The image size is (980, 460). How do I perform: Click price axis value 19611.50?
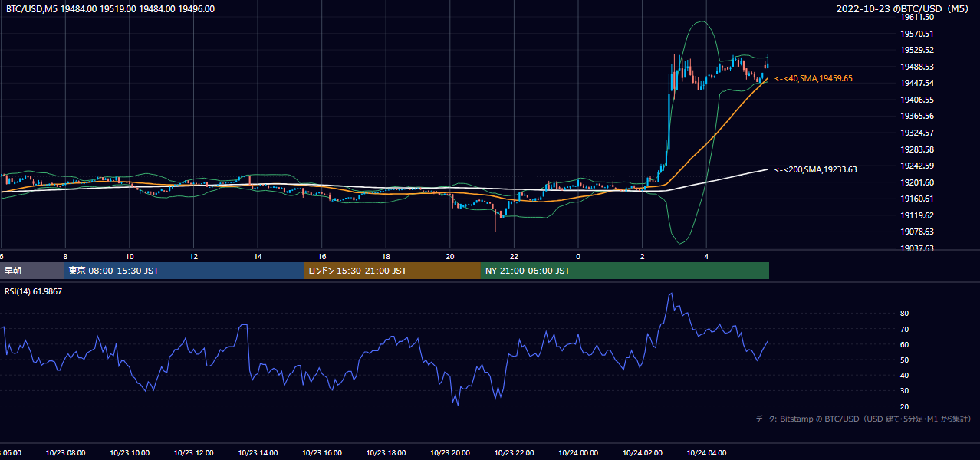[x=917, y=17]
